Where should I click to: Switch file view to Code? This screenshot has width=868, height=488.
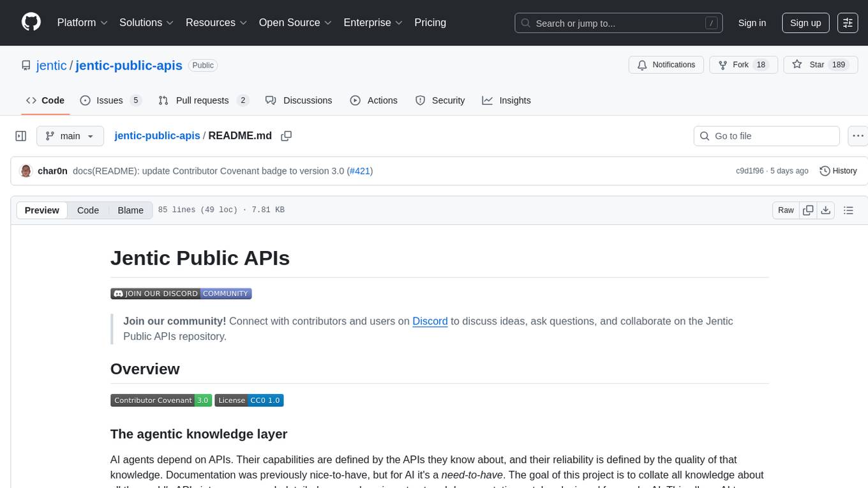[88, 210]
